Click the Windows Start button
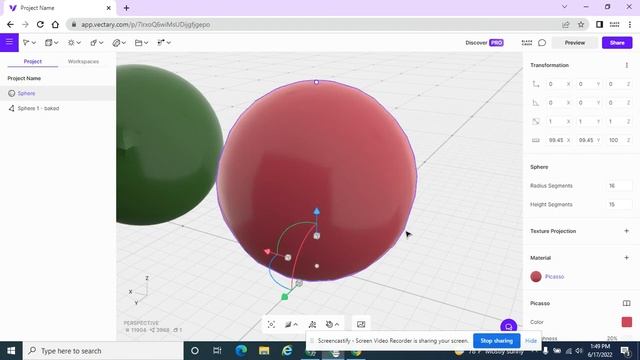The height and width of the screenshot is (360, 640). coord(11,351)
